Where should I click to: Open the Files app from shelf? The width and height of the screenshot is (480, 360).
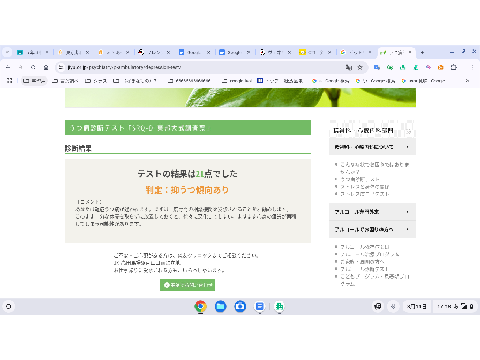220,307
